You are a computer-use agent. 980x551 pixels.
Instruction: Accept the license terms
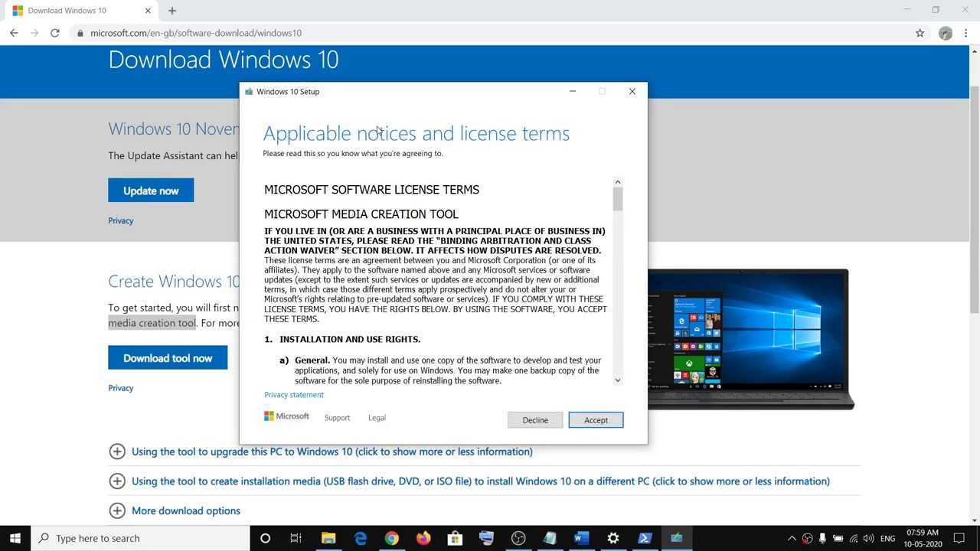pyautogui.click(x=596, y=420)
